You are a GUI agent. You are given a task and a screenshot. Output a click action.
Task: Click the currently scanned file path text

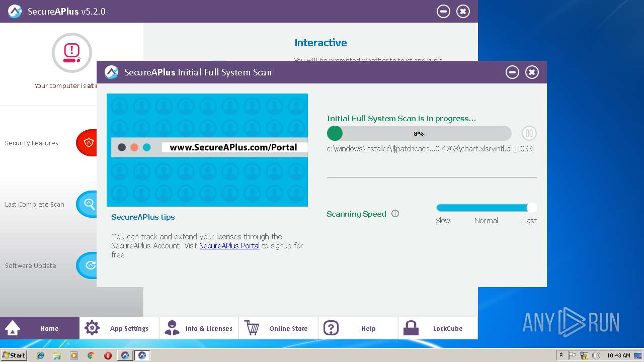[x=430, y=149]
